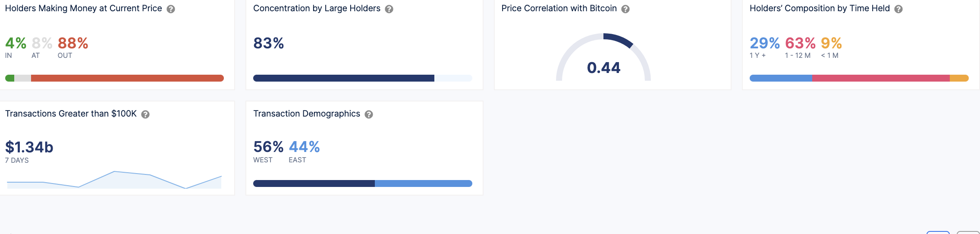
Task: Click help icon for Transactions Greater than $100K
Action: point(145,114)
